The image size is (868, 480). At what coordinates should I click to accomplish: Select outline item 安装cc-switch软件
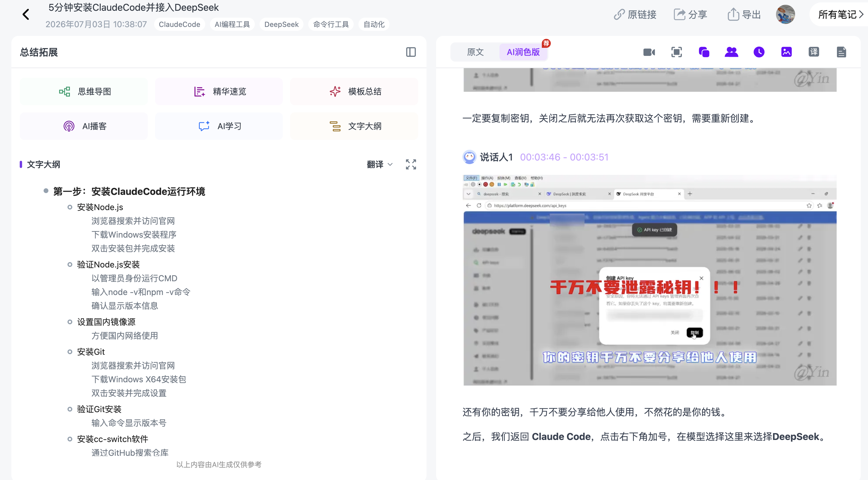(113, 439)
